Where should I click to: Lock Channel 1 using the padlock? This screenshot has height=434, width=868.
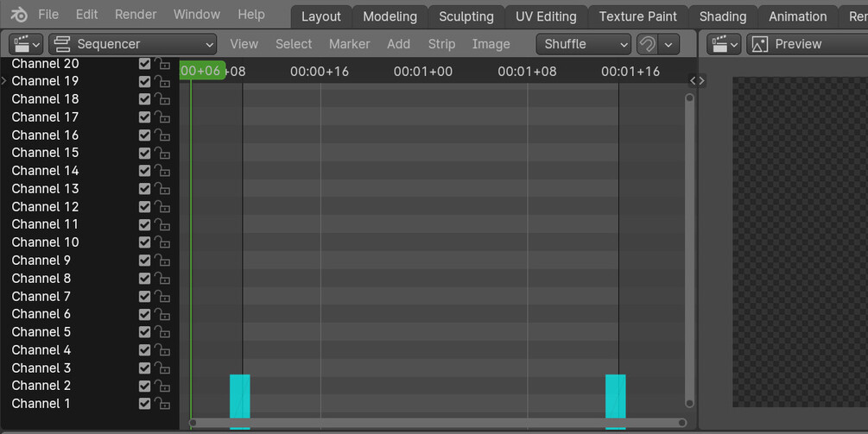click(162, 404)
